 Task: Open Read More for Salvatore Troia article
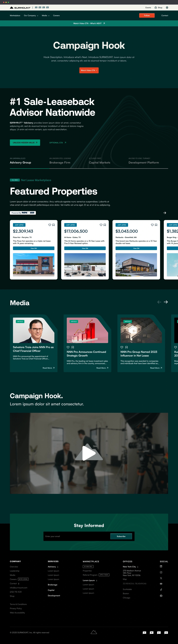pos(48,368)
